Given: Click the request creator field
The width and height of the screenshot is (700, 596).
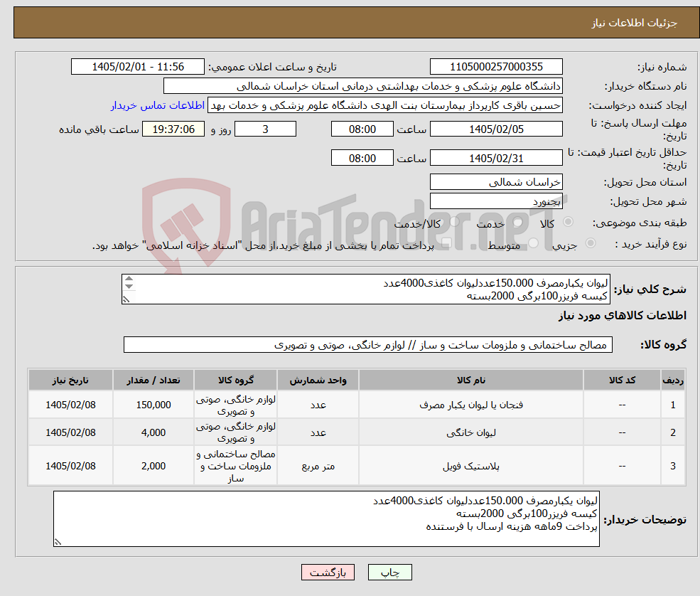Looking at the screenshot, I should (x=384, y=105).
